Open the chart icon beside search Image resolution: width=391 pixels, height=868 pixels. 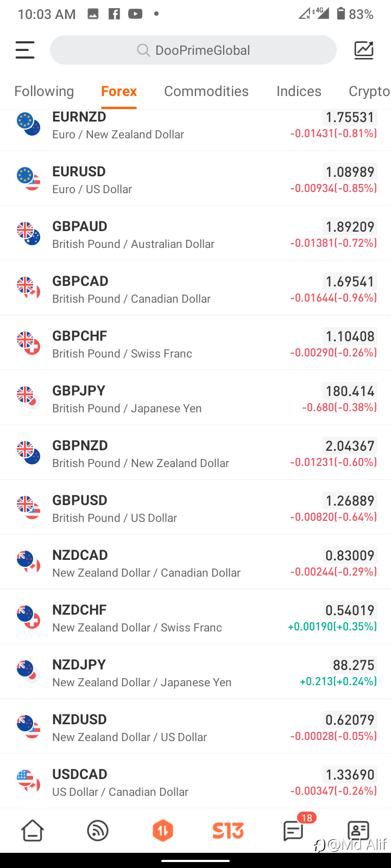[364, 50]
